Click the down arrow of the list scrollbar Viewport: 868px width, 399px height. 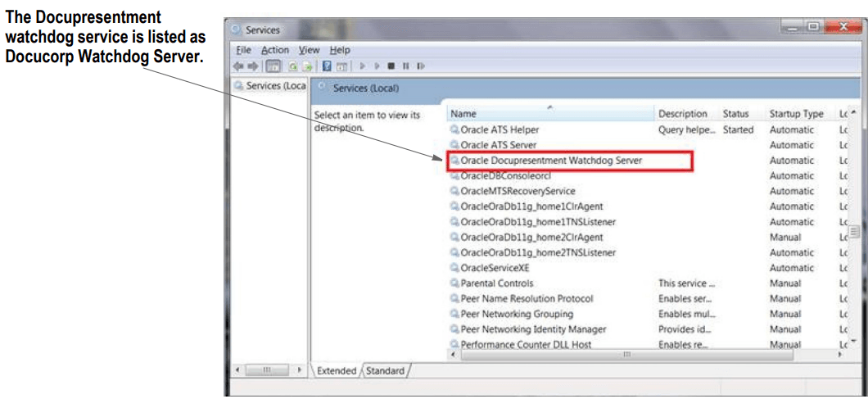pos(855,340)
